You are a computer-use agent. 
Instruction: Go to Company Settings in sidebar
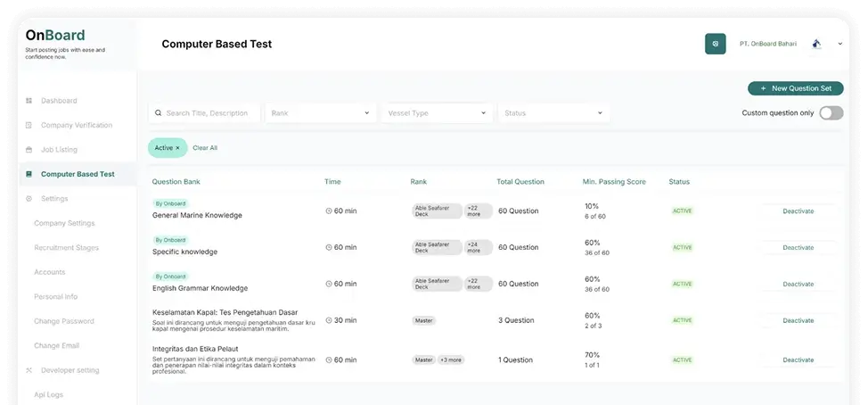coord(64,223)
